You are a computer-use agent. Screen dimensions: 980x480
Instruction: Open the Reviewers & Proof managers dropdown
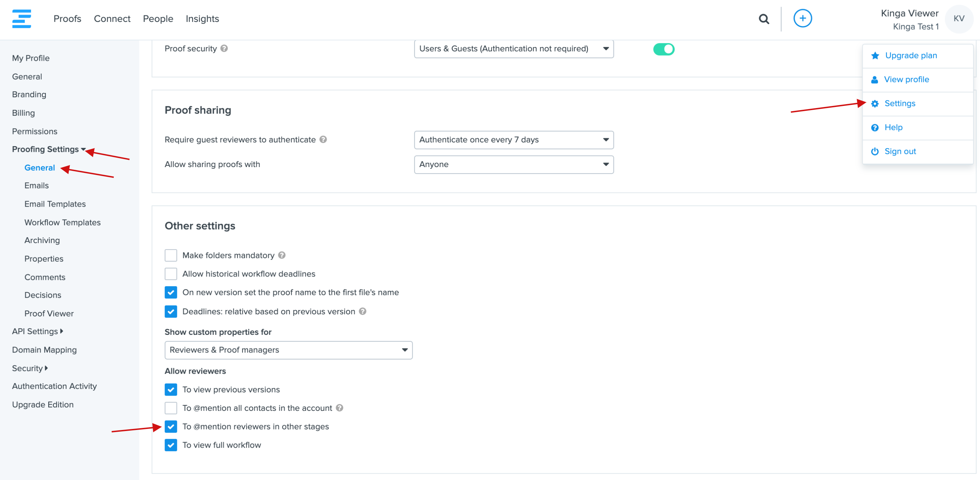288,350
